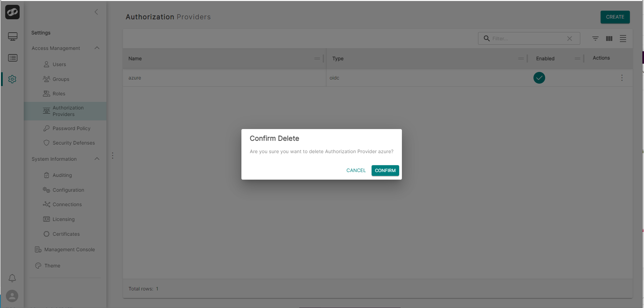644x308 pixels.
Task: Click the Password Policy key icon
Action: (46, 128)
